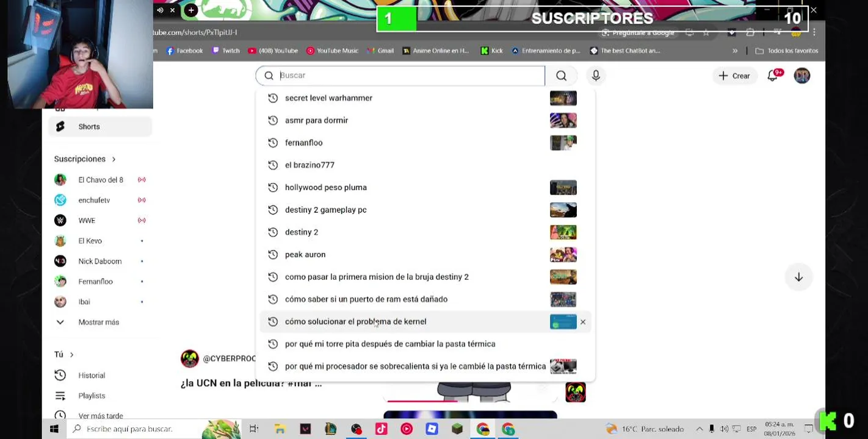
Task: Open Twitch bookmark
Action: (x=226, y=51)
